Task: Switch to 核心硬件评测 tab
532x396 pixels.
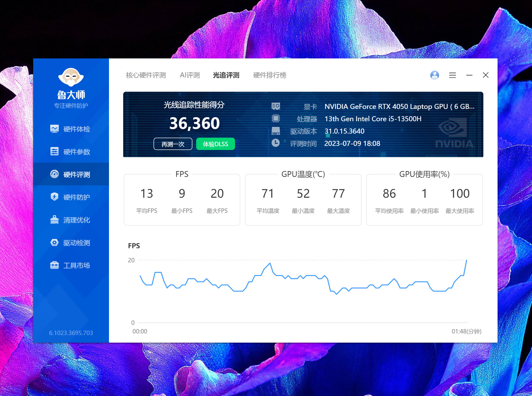Action: coord(146,75)
